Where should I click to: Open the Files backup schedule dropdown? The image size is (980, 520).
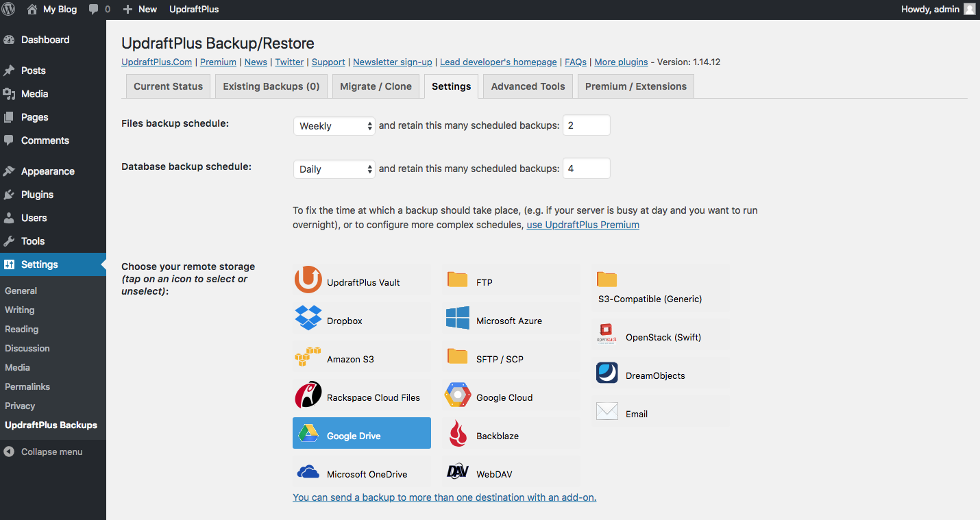point(334,126)
